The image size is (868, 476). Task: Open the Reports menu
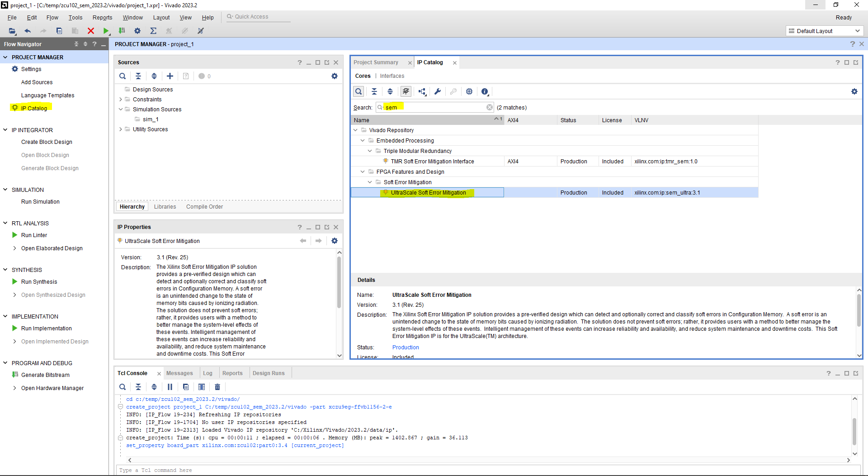point(102,18)
